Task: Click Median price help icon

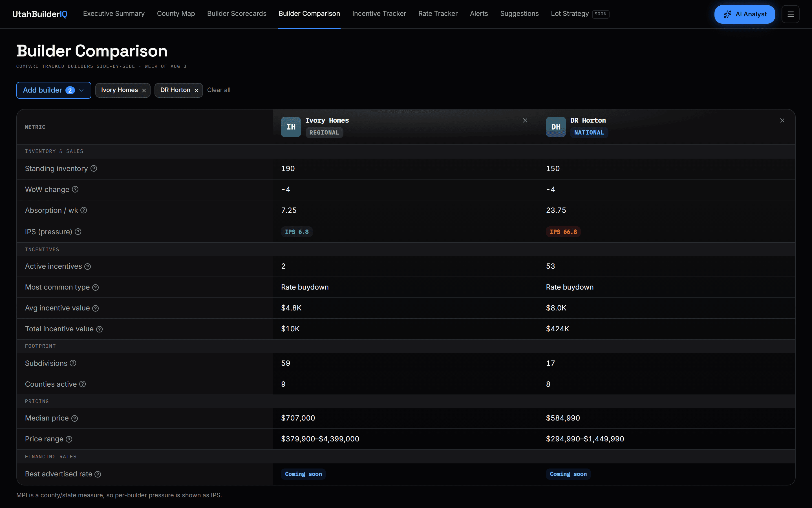Action: click(x=75, y=418)
